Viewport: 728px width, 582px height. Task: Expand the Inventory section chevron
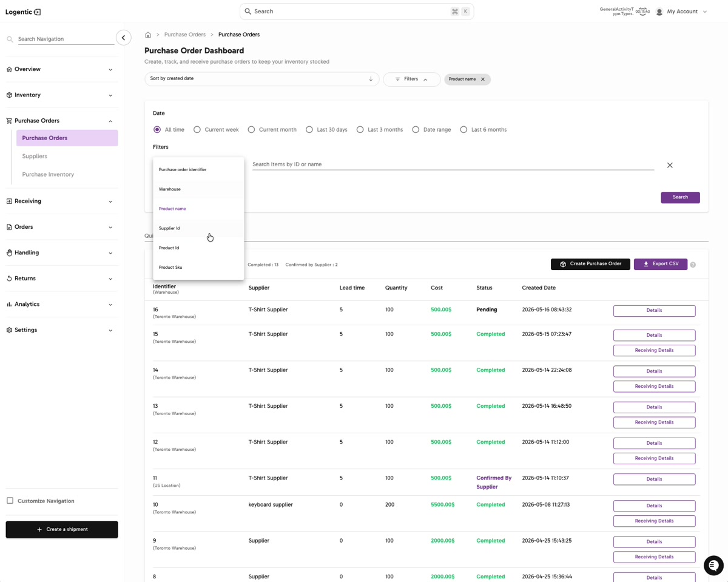(110, 95)
